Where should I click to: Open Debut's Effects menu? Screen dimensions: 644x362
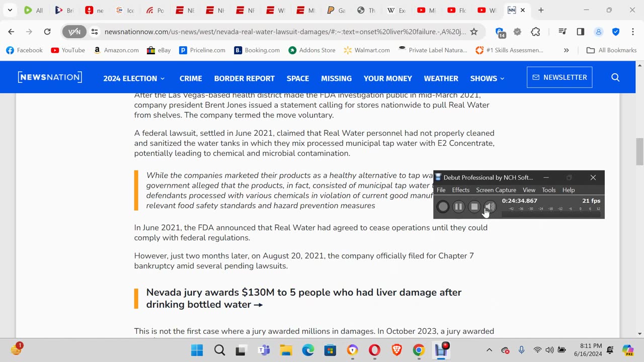pyautogui.click(x=460, y=190)
